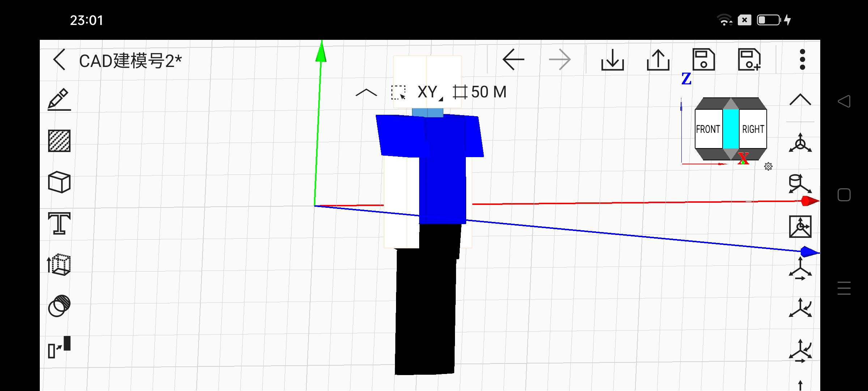Tap the cylinder object-axis icon
This screenshot has height=391, width=868.
pos(800,184)
